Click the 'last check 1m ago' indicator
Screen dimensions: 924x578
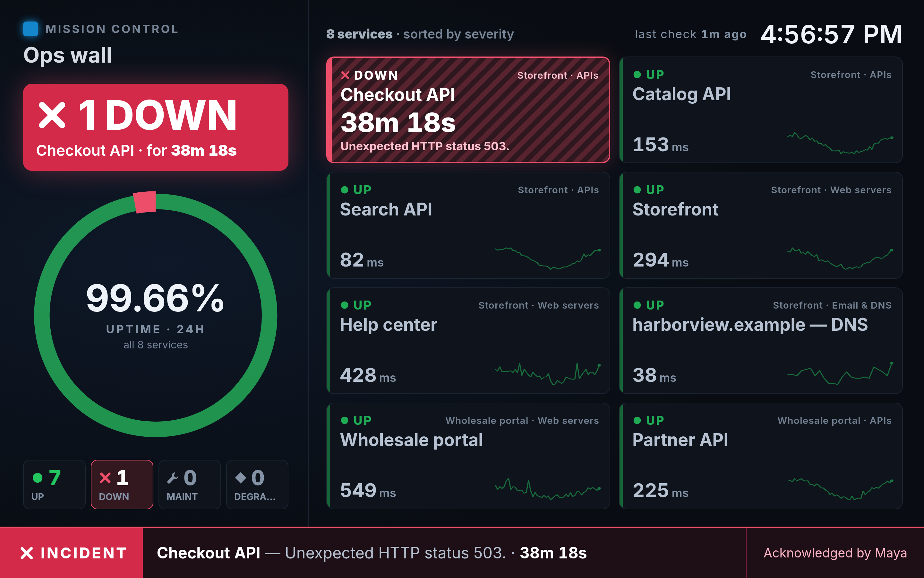pos(691,34)
